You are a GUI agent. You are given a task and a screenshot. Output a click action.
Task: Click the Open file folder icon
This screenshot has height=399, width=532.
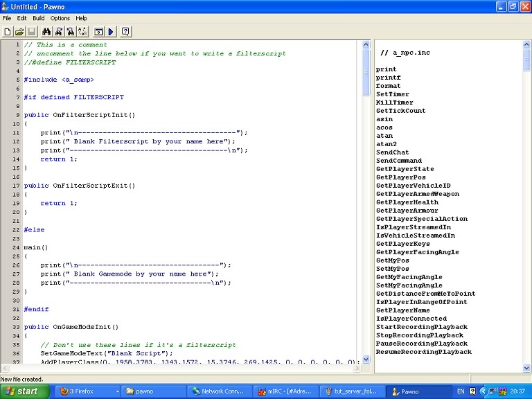[x=19, y=32]
